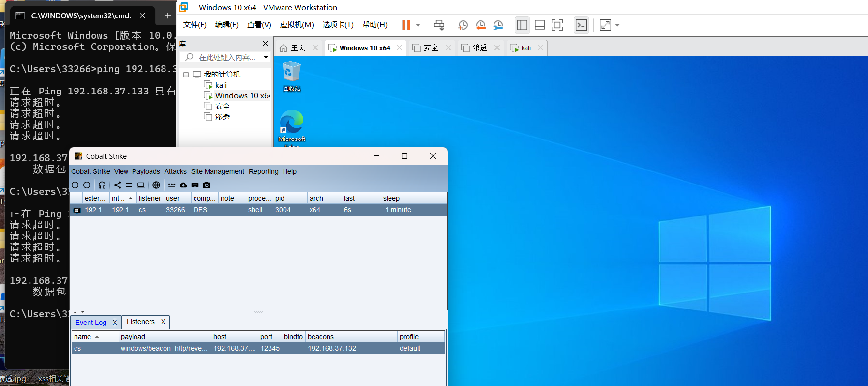Close the Windows 10 x64 VM tab
This screenshot has height=386, width=868.
399,47
